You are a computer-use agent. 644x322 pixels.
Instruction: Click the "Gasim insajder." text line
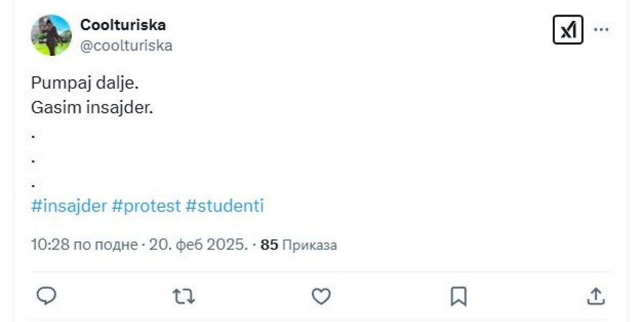[92, 108]
